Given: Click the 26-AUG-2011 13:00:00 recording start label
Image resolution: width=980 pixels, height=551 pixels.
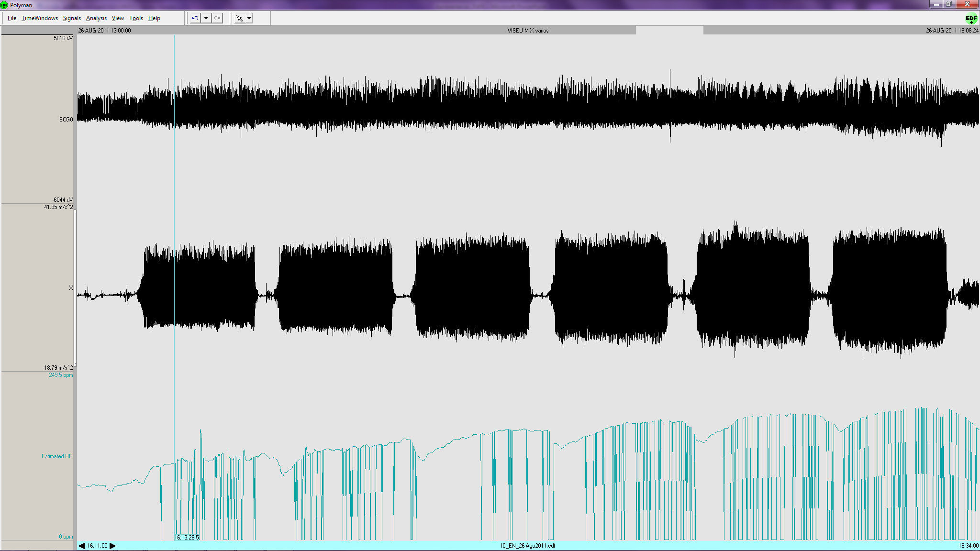Looking at the screenshot, I should [104, 31].
